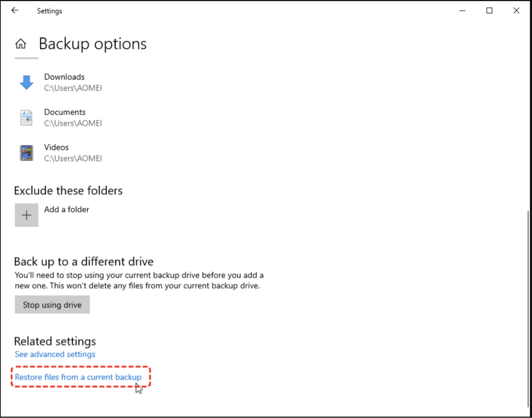
Task: Click Restore files from a current backup
Action: tap(78, 377)
